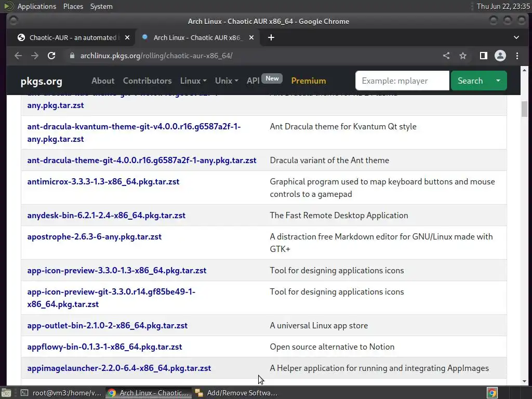Screen dimensions: 532x399
Task: Open app-icon-preview-3.3.0-1.3 package link
Action: click(117, 270)
